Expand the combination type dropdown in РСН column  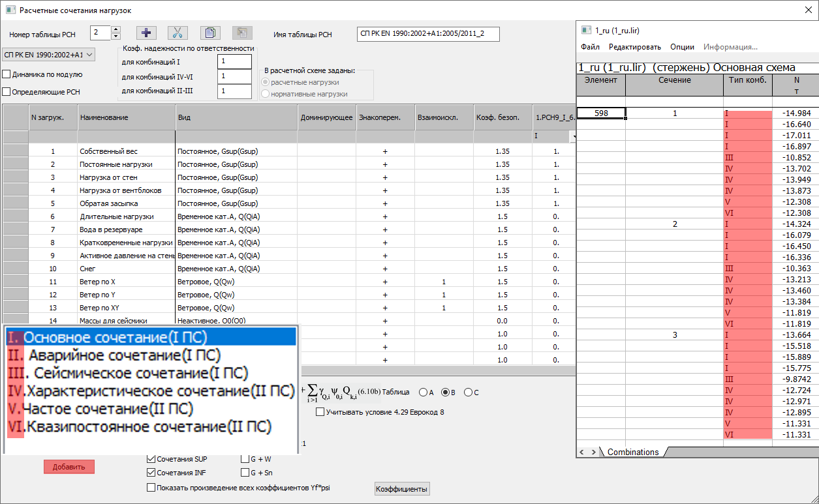(572, 137)
